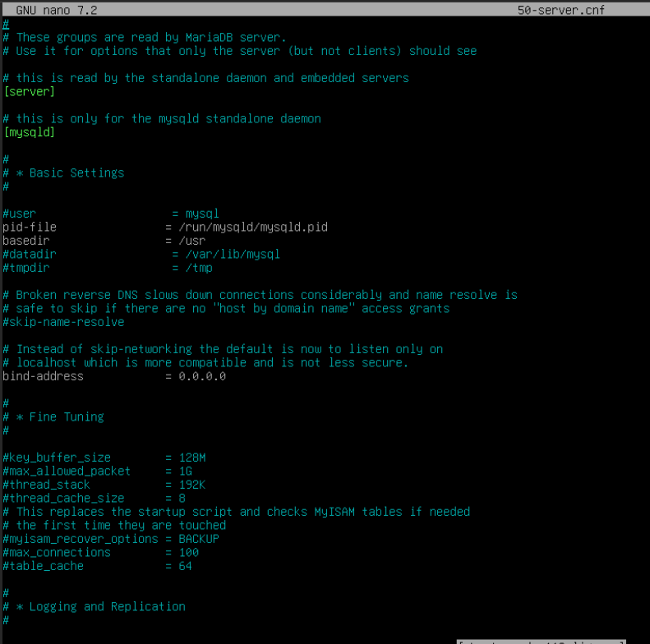The height and width of the screenshot is (644, 650).
Task: Click the "localhost which is more compatible" comment line
Action: (205, 362)
